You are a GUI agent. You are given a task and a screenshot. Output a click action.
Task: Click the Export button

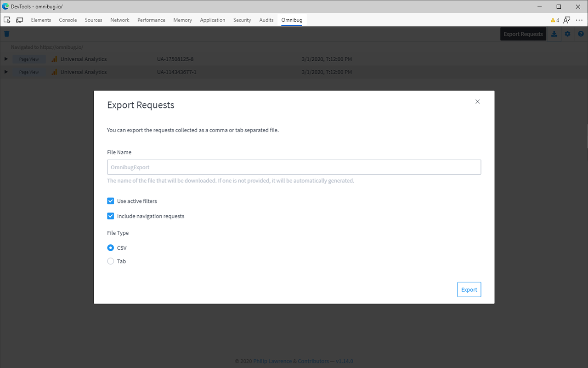click(x=469, y=289)
